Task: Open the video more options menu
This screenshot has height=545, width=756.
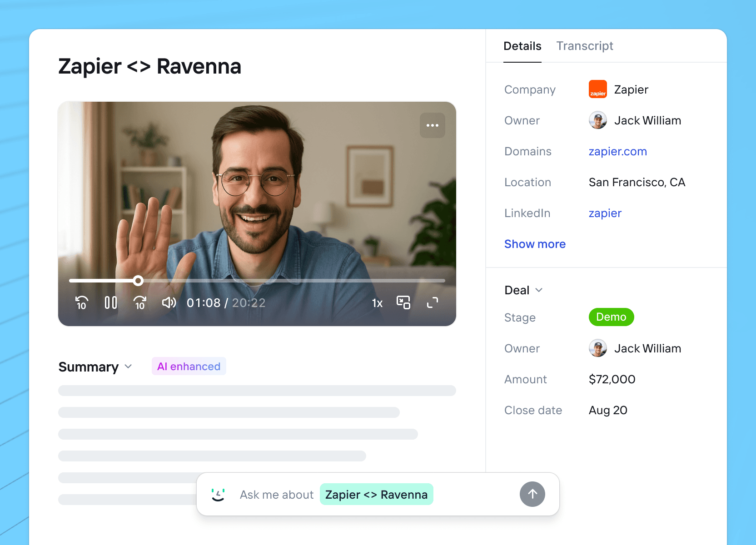Action: tap(433, 125)
